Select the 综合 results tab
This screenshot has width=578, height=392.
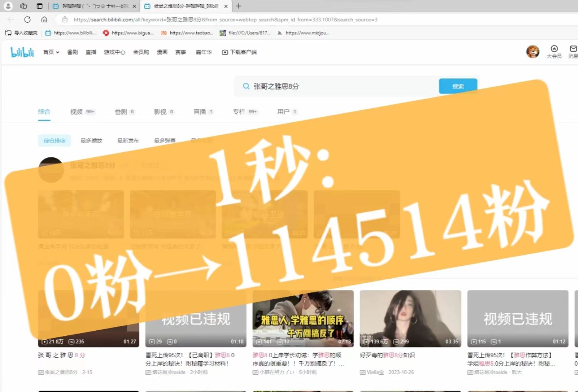click(44, 112)
